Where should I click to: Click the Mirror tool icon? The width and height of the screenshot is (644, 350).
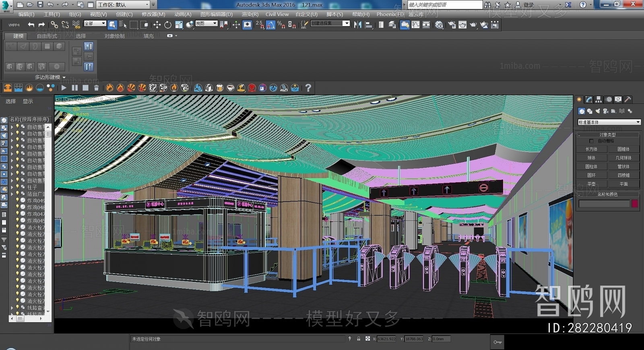click(x=357, y=25)
